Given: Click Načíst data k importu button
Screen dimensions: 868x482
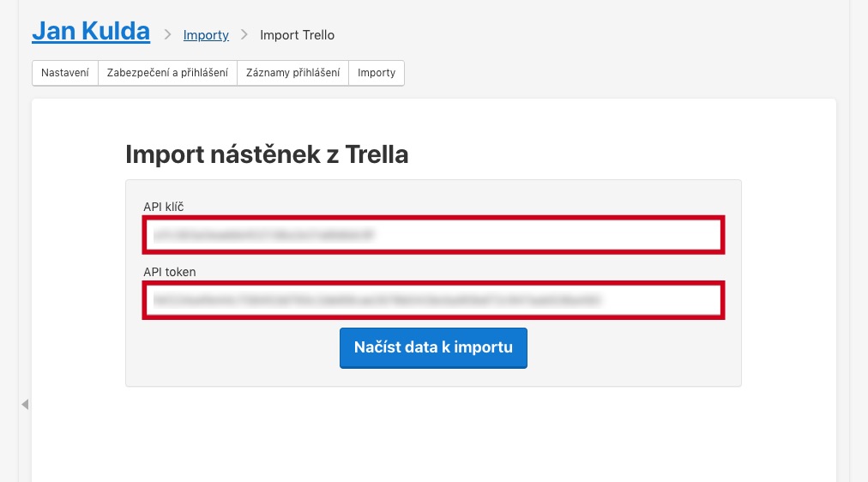Looking at the screenshot, I should click(433, 347).
